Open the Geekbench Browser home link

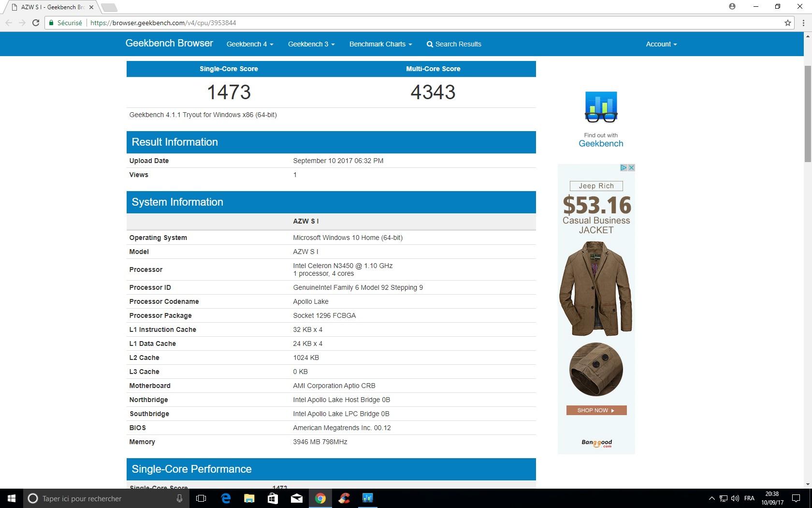169,43
